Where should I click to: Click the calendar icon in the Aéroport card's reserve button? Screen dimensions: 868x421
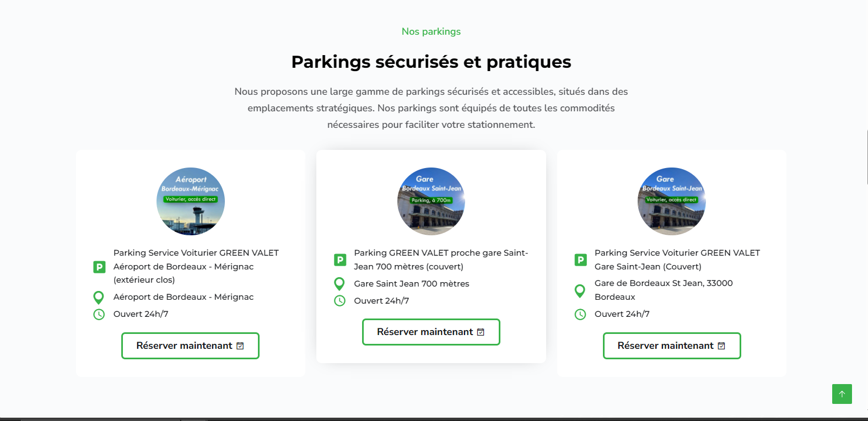(x=240, y=346)
